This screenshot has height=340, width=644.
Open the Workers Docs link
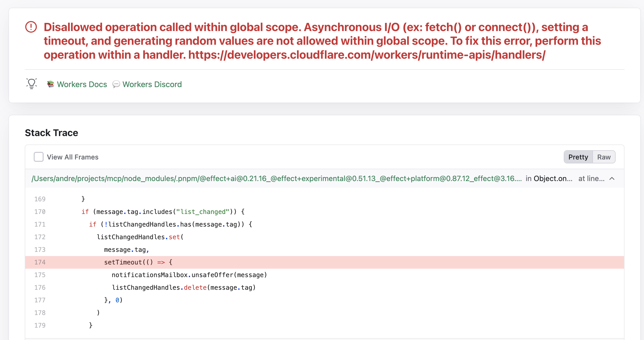82,84
